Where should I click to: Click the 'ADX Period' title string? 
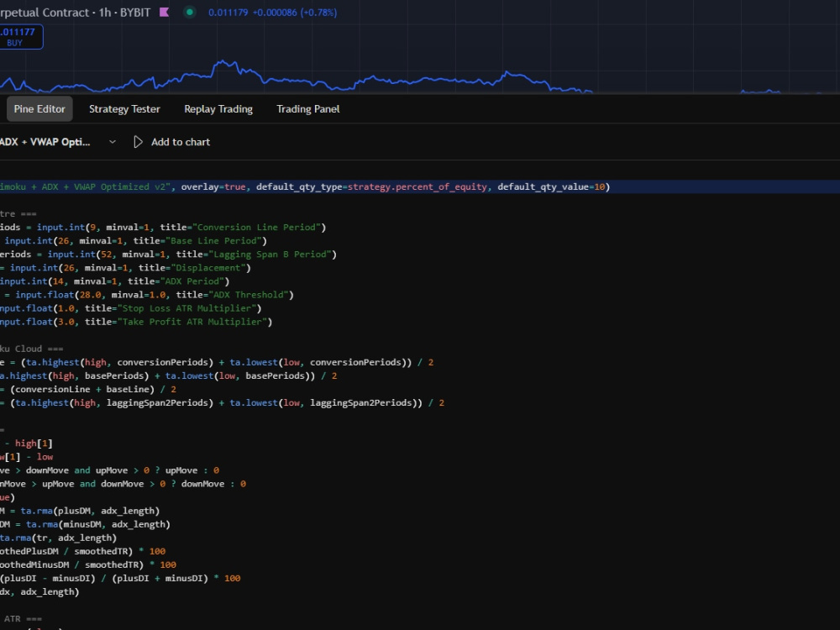[192, 281]
